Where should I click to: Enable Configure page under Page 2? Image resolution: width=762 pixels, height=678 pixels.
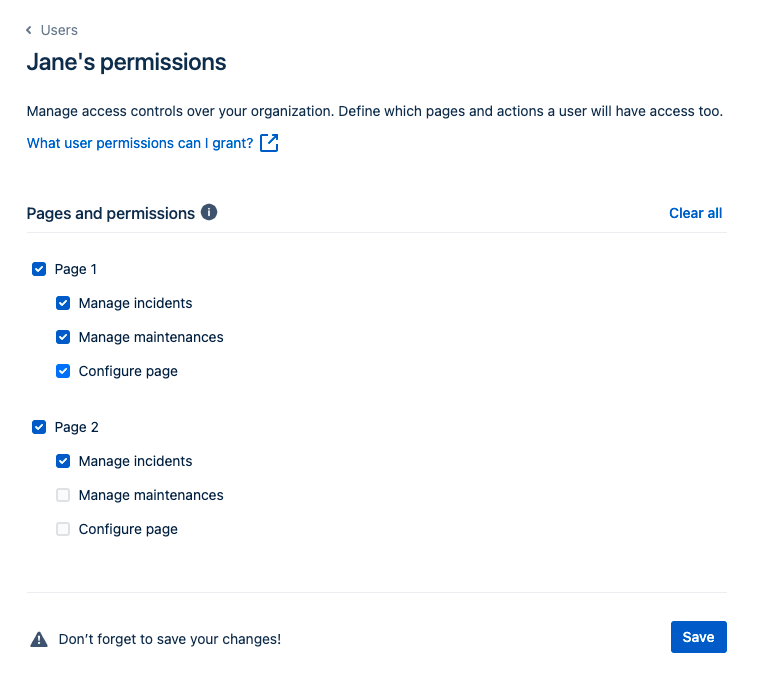click(x=63, y=529)
